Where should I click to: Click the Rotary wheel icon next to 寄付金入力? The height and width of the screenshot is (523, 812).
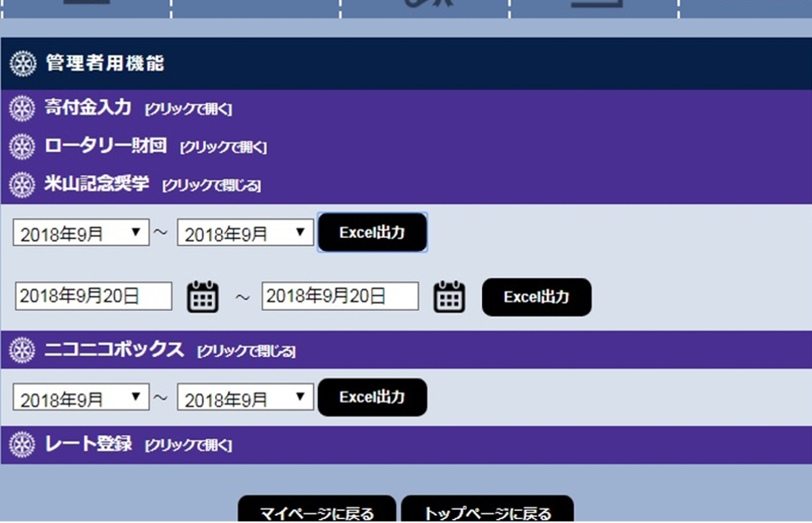[x=23, y=108]
